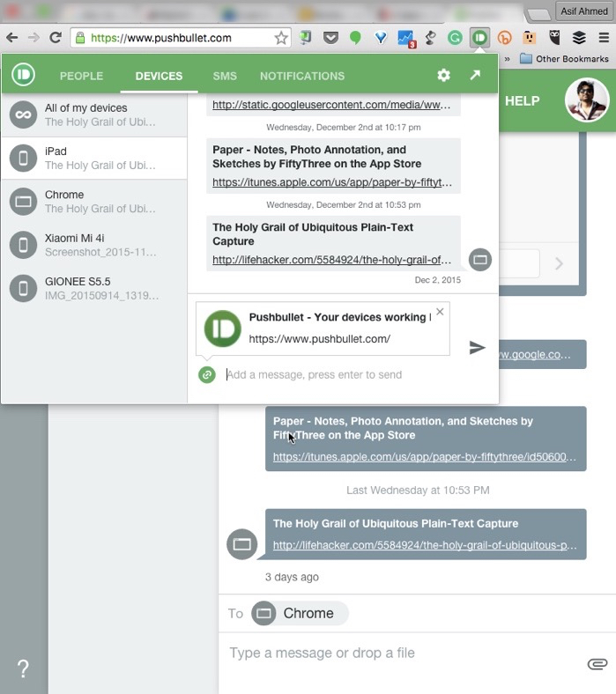Image resolution: width=616 pixels, height=694 pixels.
Task: Click the GIONEE S5.5 phone icon
Action: click(23, 288)
